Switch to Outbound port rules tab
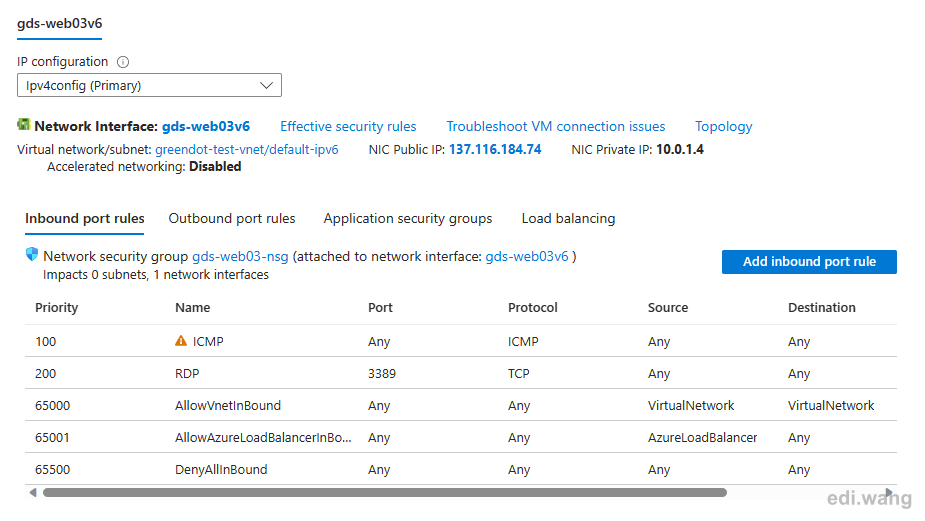Image resolution: width=925 pixels, height=521 pixels. (x=232, y=219)
